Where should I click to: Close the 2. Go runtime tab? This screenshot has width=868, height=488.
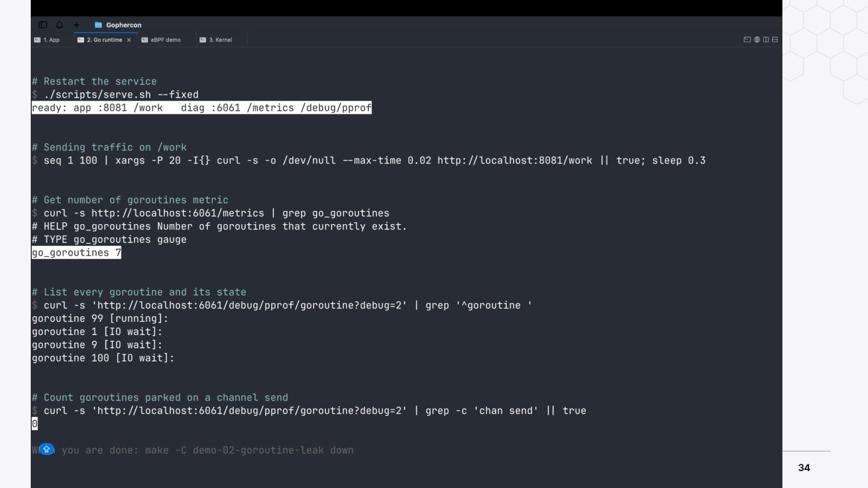pos(129,40)
